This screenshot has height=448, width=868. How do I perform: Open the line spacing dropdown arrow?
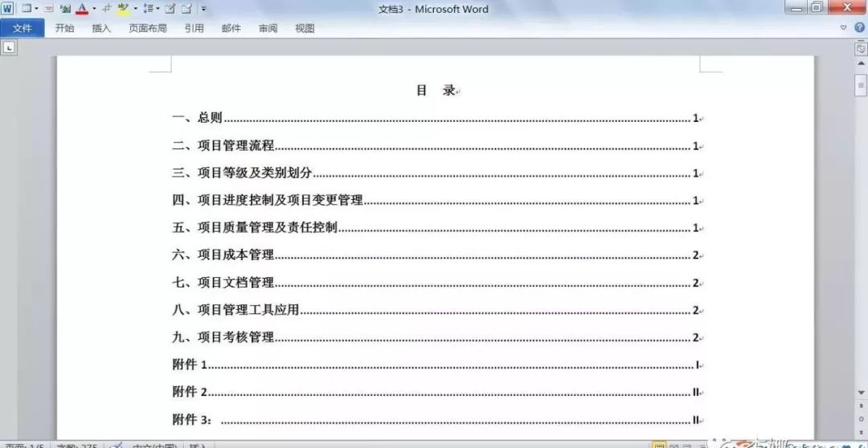158,8
